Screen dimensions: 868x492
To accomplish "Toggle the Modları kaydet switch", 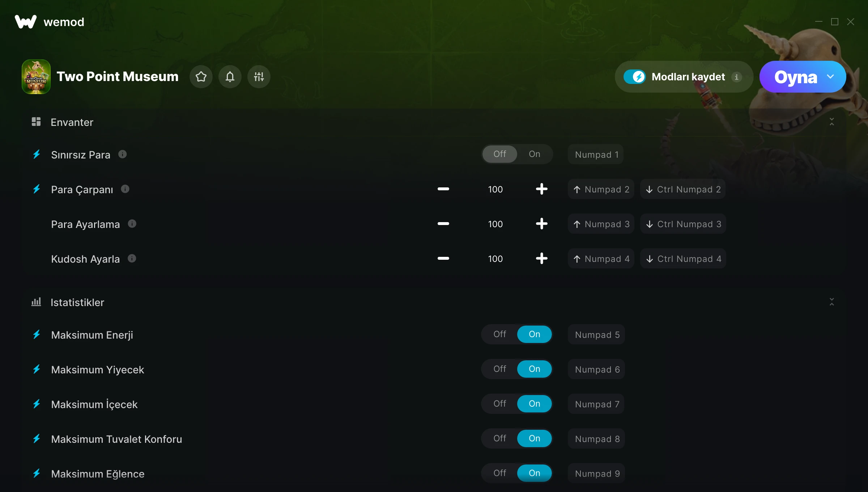I will pyautogui.click(x=635, y=77).
